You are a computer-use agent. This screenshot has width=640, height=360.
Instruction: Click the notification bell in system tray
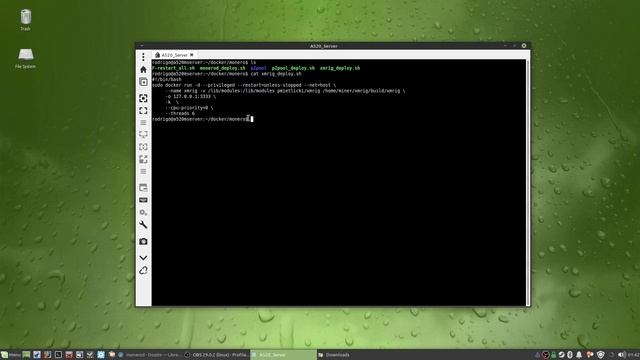pos(579,355)
